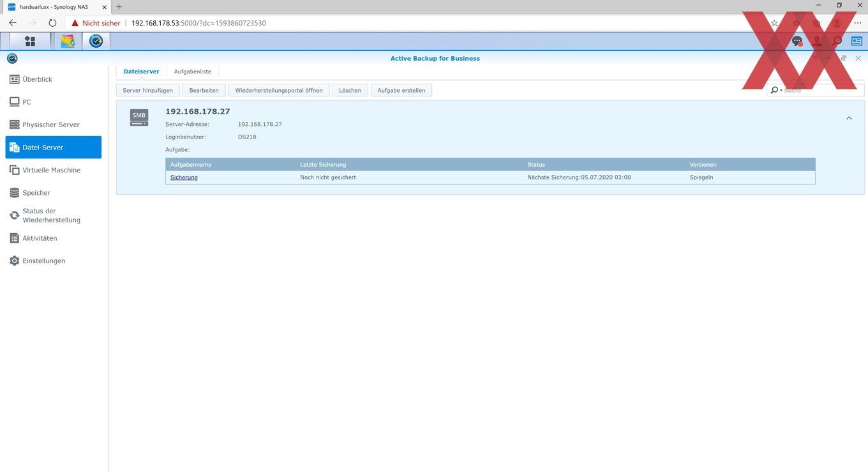
Task: Open a new browser tab
Action: tap(119, 6)
